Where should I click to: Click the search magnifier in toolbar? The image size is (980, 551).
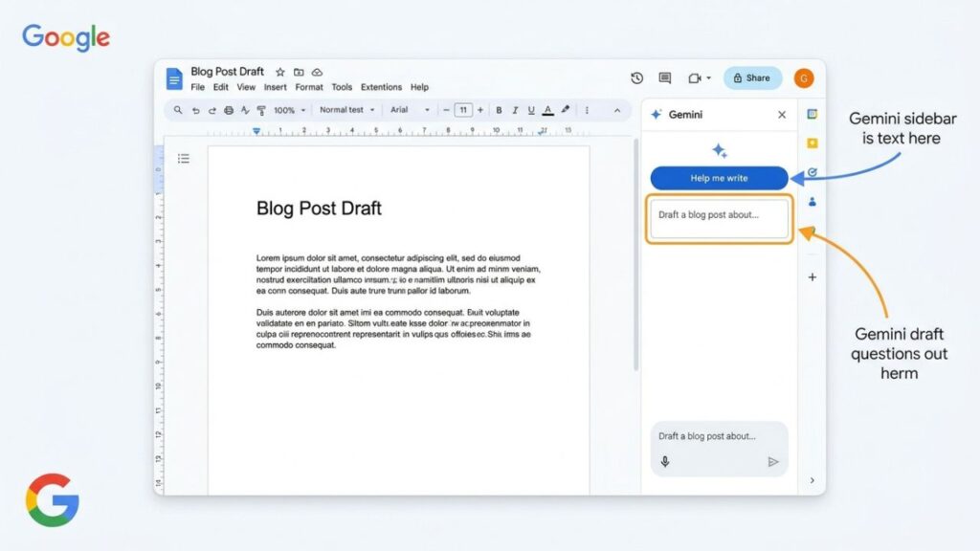(x=178, y=110)
